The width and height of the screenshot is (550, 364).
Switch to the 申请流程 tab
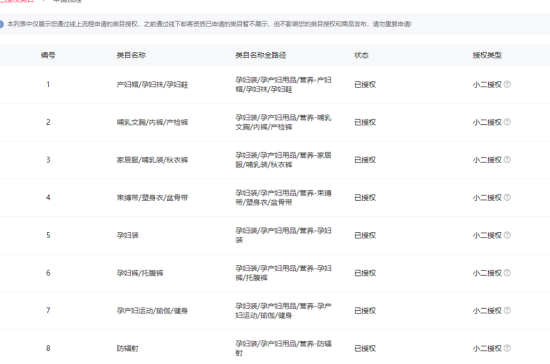click(x=67, y=1)
